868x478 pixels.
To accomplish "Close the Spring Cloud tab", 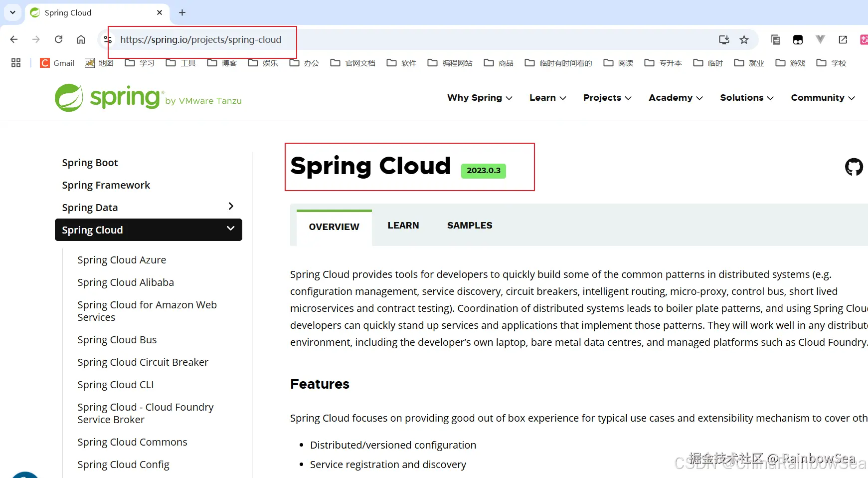I will [x=160, y=12].
